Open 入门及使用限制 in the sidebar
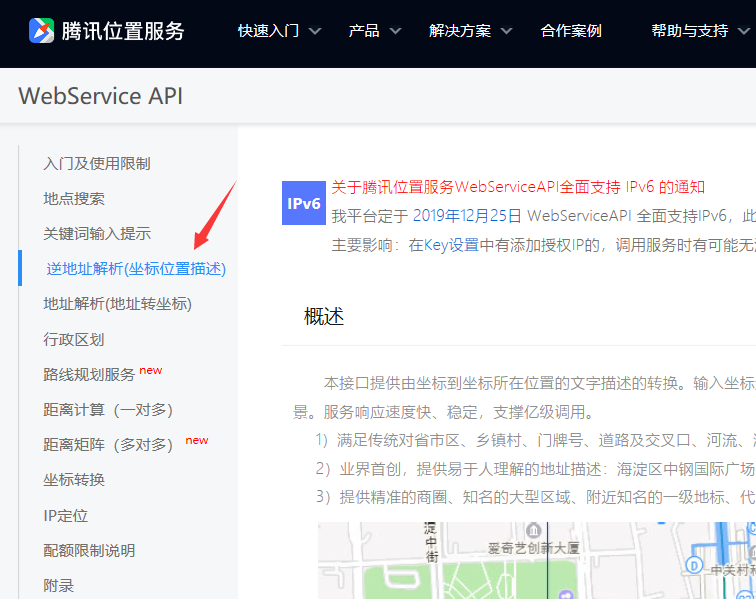This screenshot has width=756, height=599. click(97, 163)
